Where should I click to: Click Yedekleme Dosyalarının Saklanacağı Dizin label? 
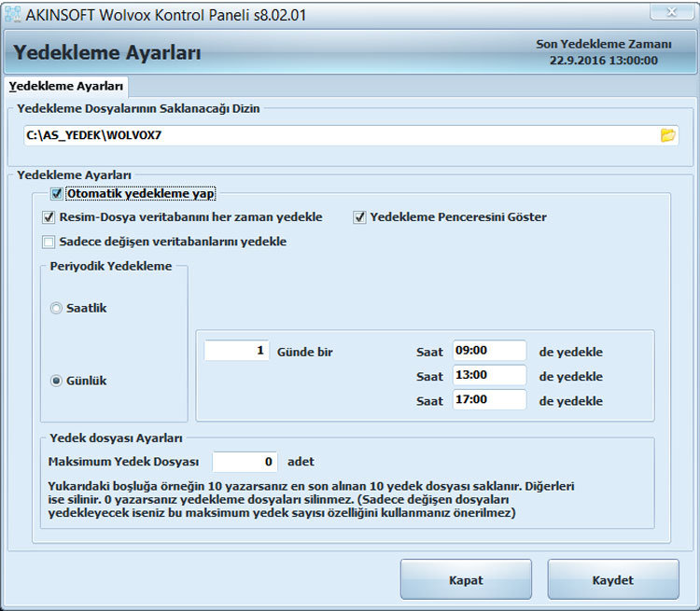point(138,108)
